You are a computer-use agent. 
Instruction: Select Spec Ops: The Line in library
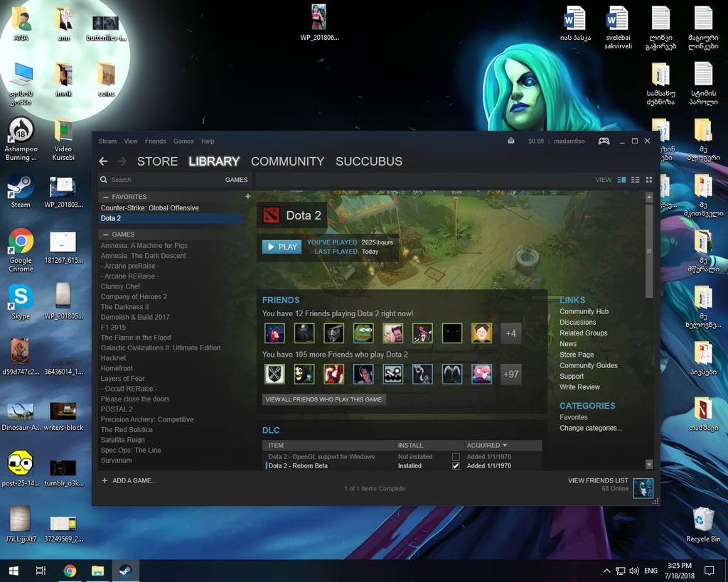(171, 450)
